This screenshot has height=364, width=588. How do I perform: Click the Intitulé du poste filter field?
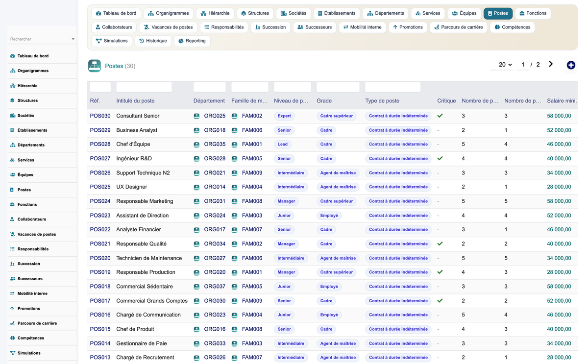(x=144, y=87)
